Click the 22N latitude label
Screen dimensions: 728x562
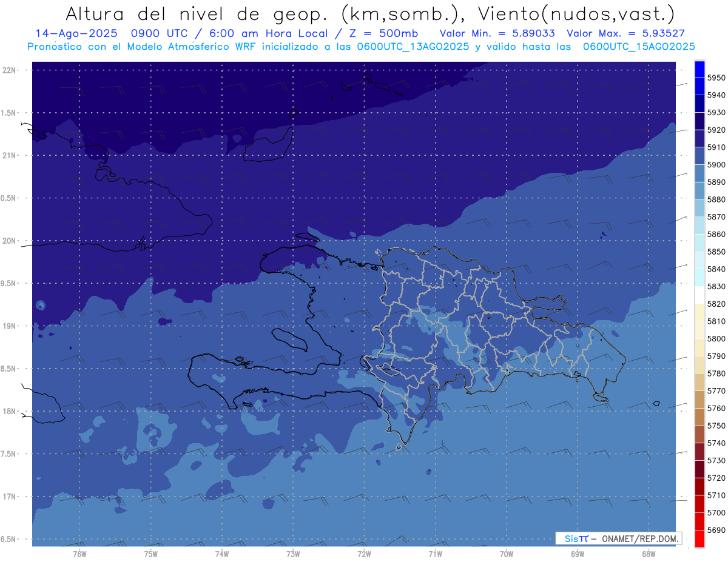(10, 70)
